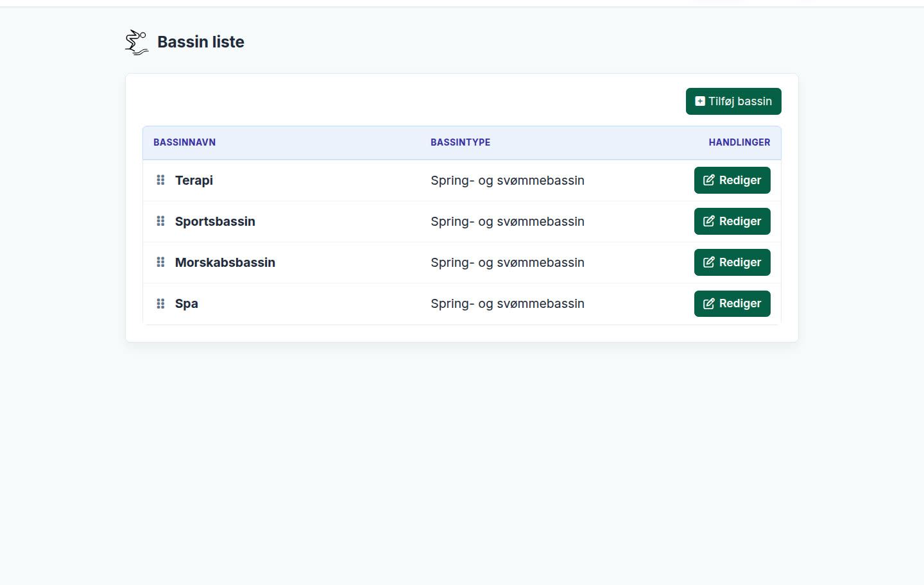This screenshot has width=924, height=585.
Task: Click the pool type text in Morskabsbassin row
Action: click(508, 262)
